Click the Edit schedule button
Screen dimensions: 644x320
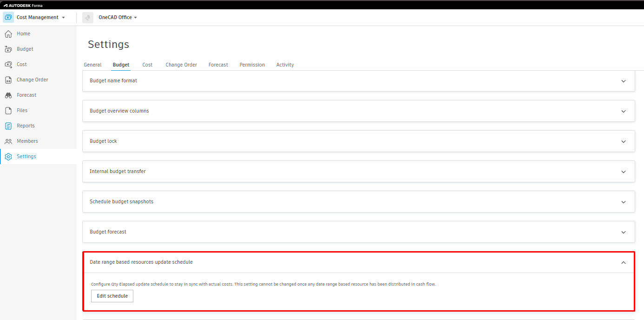pos(112,296)
